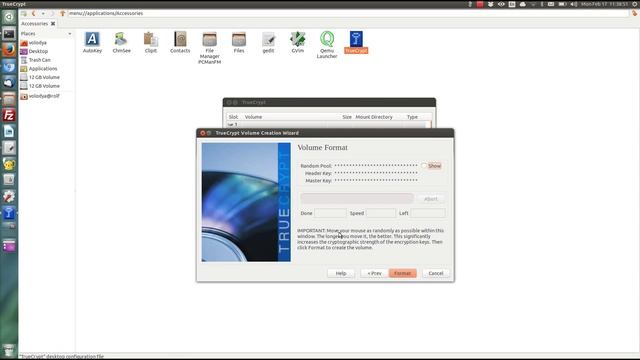
Task: Click the Volume Format heading
Action: click(322, 147)
